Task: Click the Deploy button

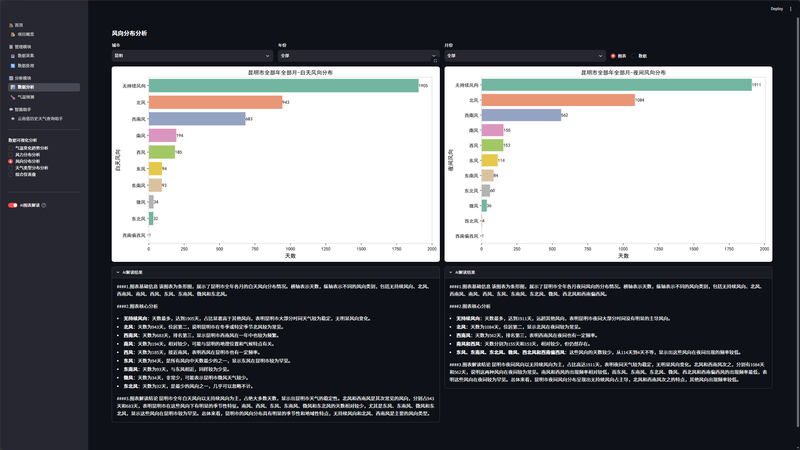Action: (777, 9)
